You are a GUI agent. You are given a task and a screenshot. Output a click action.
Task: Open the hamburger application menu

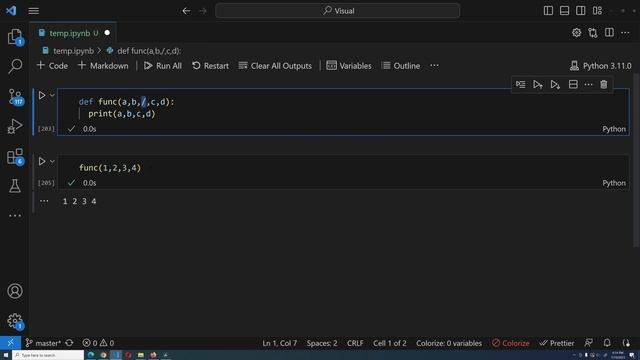(33, 11)
